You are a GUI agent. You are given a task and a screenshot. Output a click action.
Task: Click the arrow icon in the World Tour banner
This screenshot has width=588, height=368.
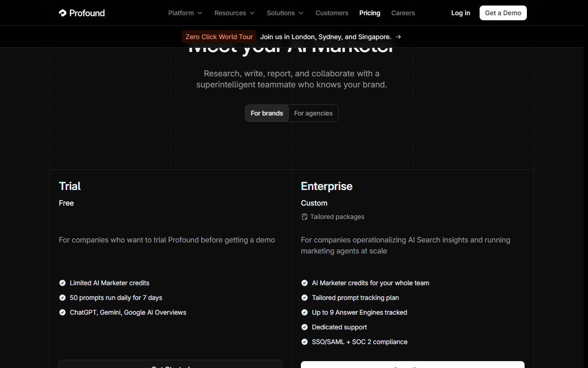coord(398,37)
